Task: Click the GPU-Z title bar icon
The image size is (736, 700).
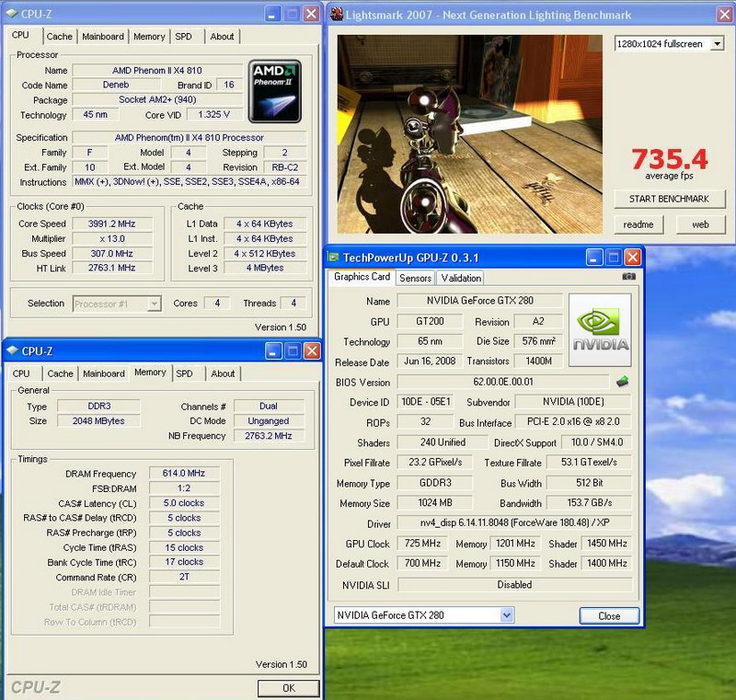Action: click(x=334, y=258)
